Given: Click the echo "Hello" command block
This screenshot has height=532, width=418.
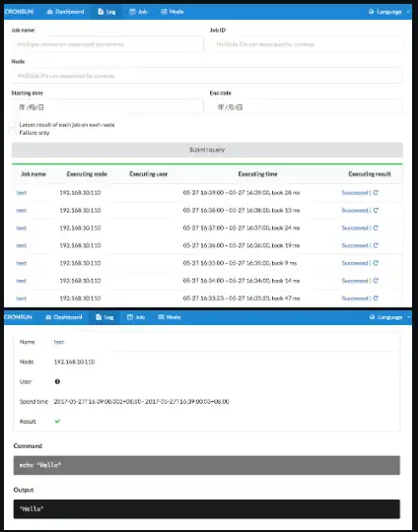Looking at the screenshot, I should 207,465.
